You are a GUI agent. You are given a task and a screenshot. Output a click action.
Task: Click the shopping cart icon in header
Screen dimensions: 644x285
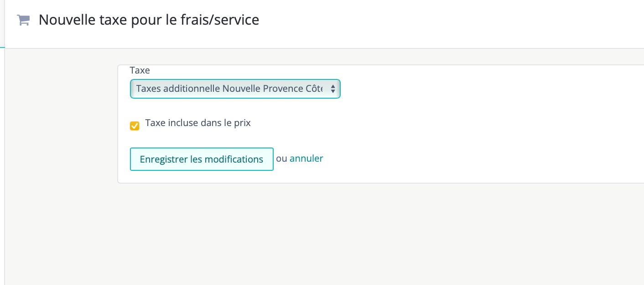23,20
